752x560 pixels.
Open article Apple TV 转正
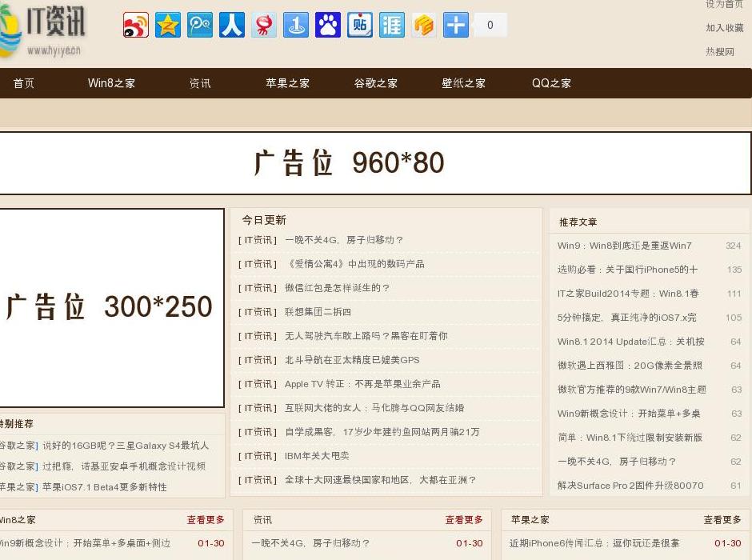click(x=362, y=384)
